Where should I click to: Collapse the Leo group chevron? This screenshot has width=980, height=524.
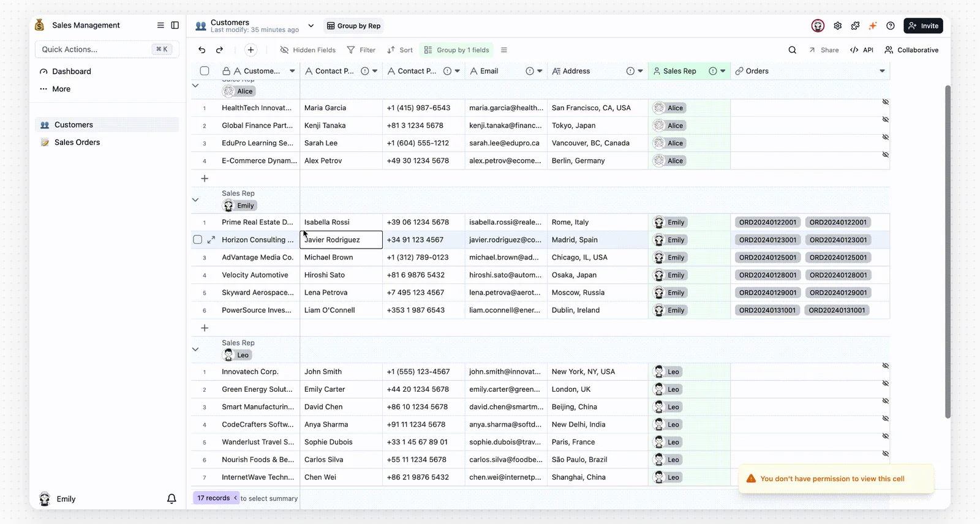[195, 350]
